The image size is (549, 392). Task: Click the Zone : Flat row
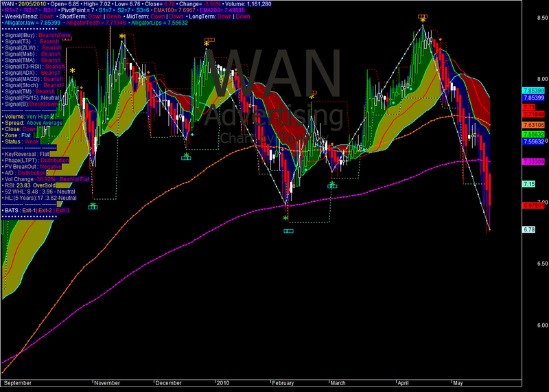point(18,135)
